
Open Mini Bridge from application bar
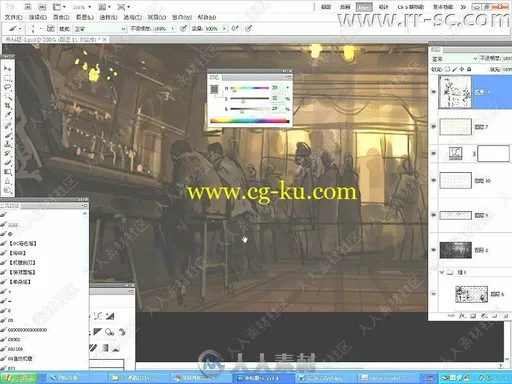(x=42, y=7)
